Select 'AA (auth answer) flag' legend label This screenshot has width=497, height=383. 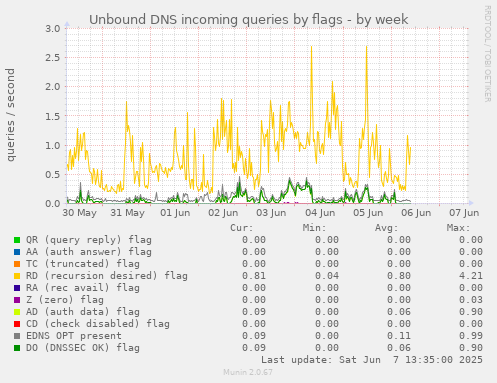coord(89,252)
